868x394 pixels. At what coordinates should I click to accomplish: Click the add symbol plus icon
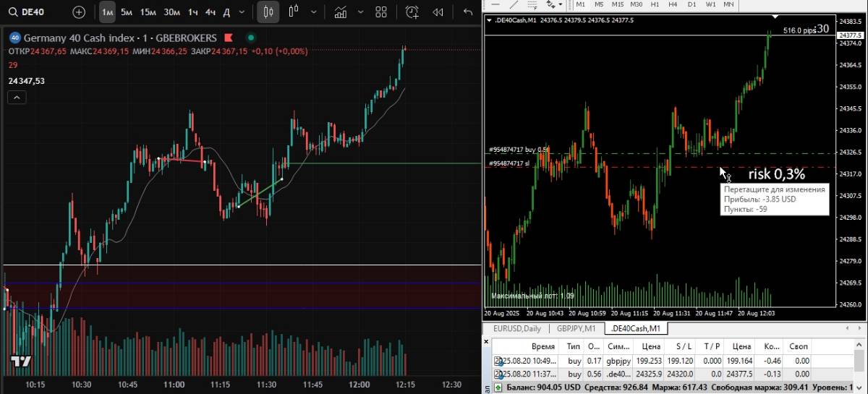79,12
